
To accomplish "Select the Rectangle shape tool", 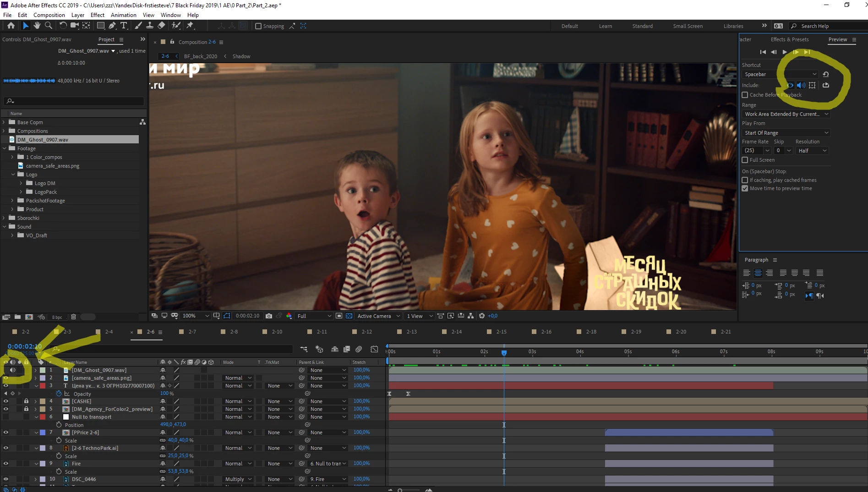I will (100, 26).
